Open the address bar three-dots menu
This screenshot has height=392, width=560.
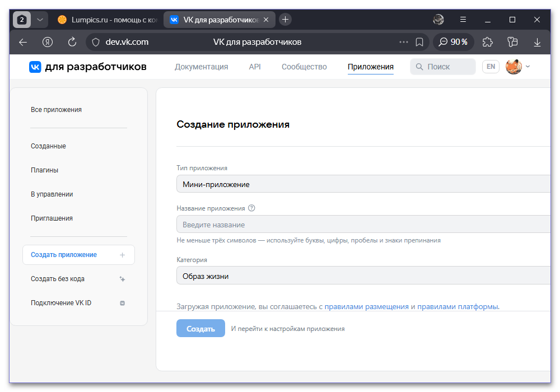point(404,42)
